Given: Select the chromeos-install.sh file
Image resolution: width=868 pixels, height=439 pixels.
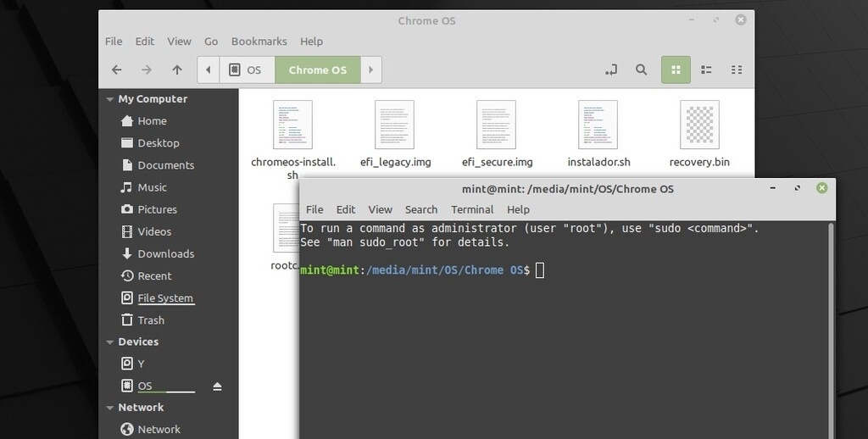Looking at the screenshot, I should click(292, 140).
